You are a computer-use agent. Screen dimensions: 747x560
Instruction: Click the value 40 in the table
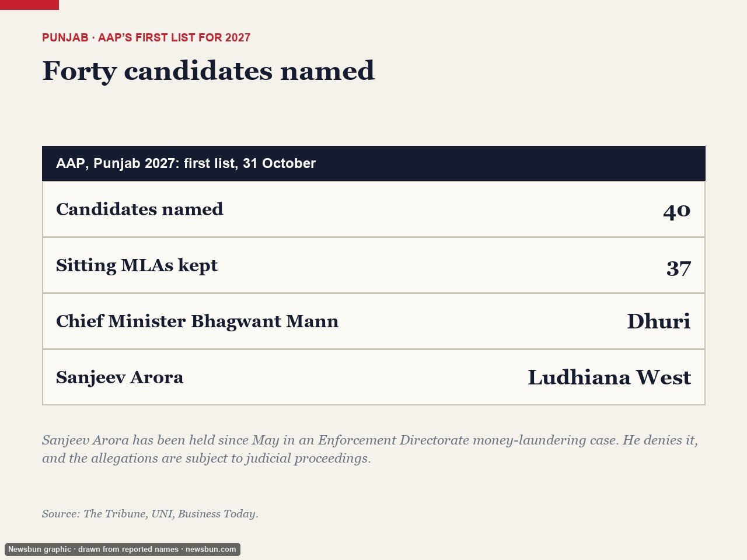click(677, 211)
